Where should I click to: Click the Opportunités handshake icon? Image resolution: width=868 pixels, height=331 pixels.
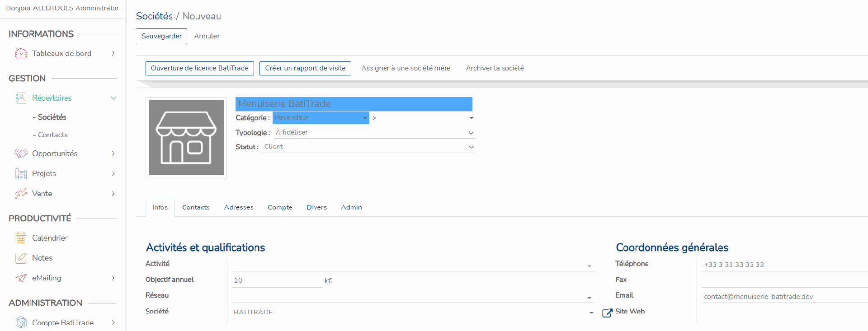[x=21, y=154]
